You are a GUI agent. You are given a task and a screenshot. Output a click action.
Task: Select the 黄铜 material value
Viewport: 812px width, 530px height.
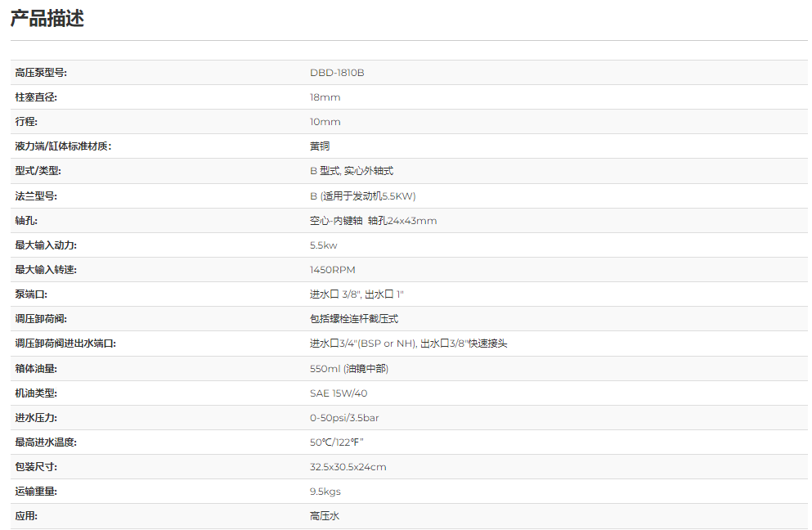click(x=320, y=146)
